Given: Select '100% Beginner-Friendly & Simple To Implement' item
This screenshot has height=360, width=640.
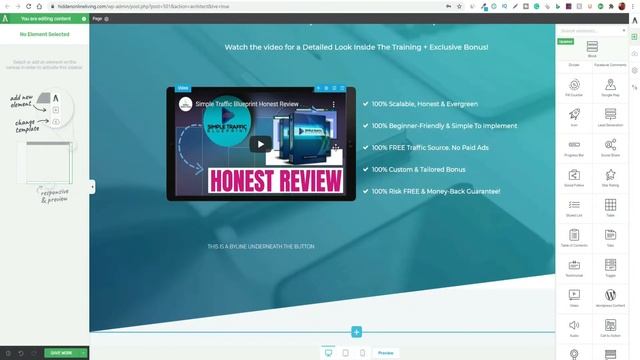Looking at the screenshot, I should pyautogui.click(x=444, y=126).
